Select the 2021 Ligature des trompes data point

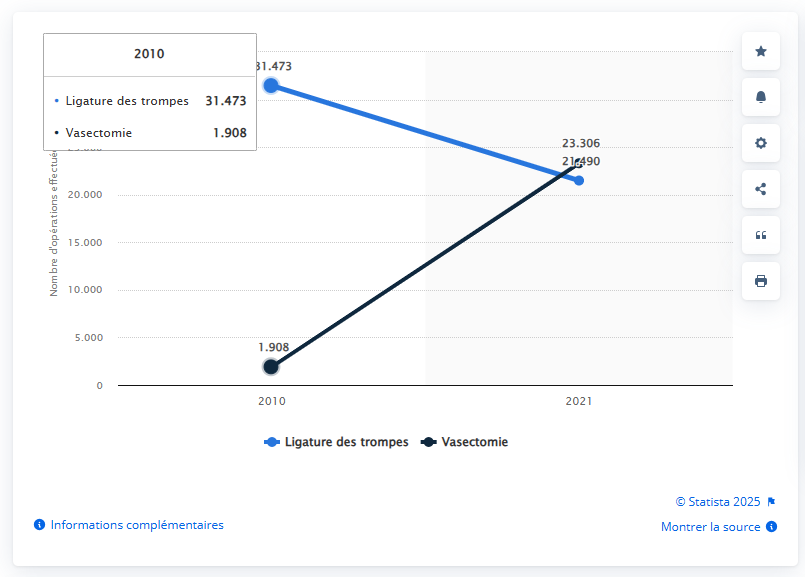(x=579, y=181)
